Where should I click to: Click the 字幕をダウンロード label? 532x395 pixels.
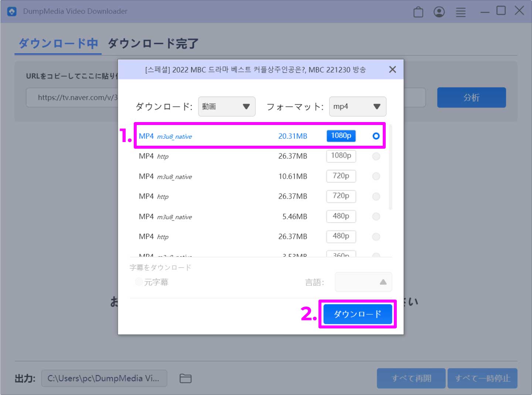(160, 267)
